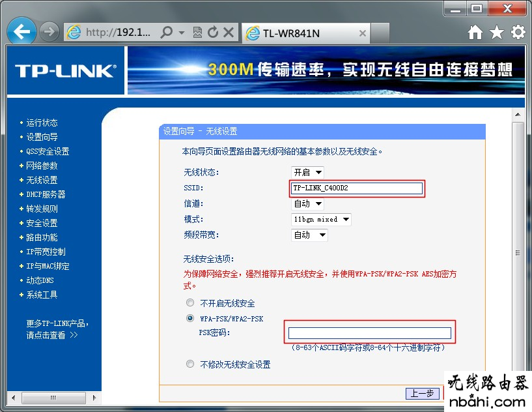Open 动态DNS in the sidebar

point(40,280)
